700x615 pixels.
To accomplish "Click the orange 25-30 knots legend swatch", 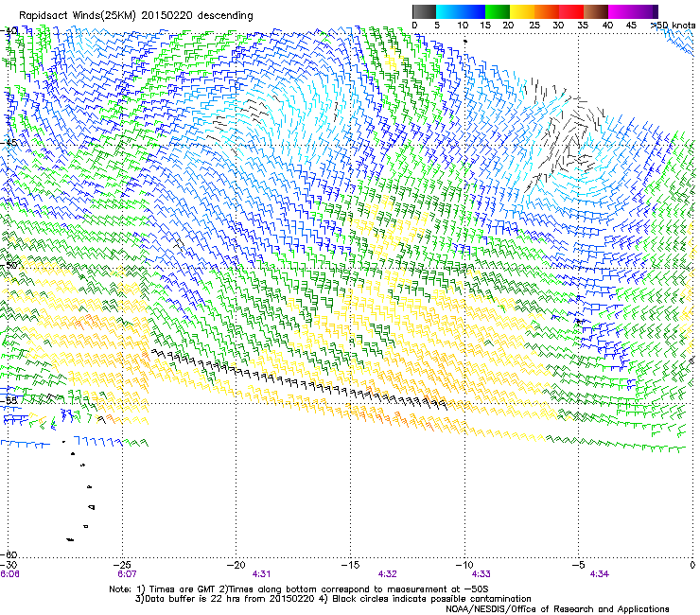I will pyautogui.click(x=547, y=11).
